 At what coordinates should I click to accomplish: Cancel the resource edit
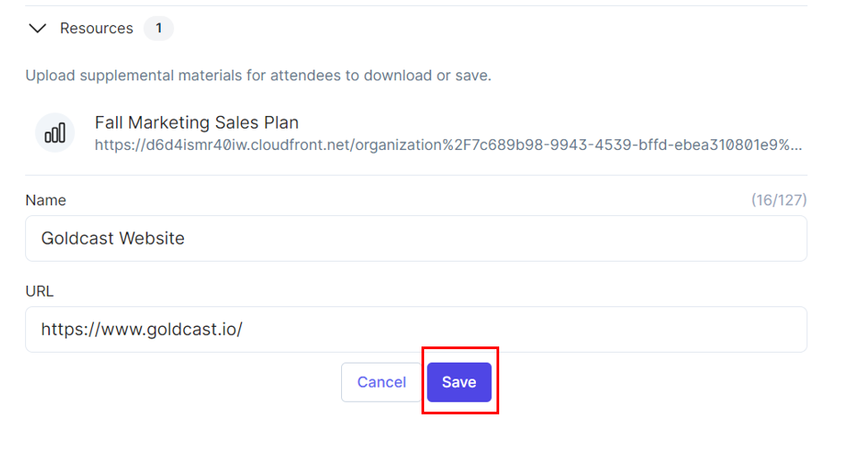click(381, 382)
